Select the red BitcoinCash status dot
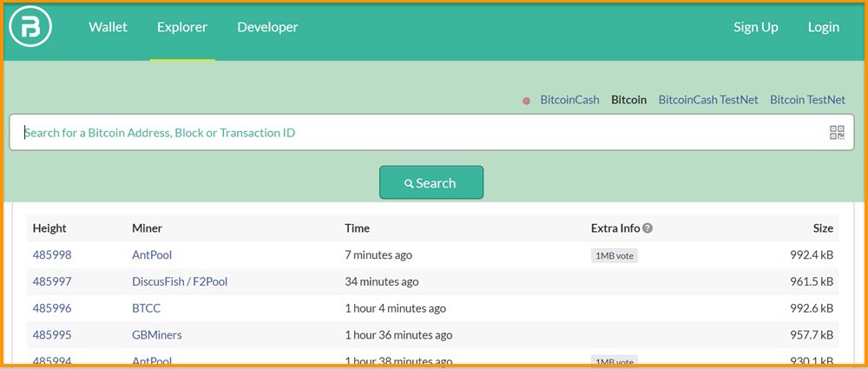This screenshot has width=868, height=369. [x=527, y=101]
